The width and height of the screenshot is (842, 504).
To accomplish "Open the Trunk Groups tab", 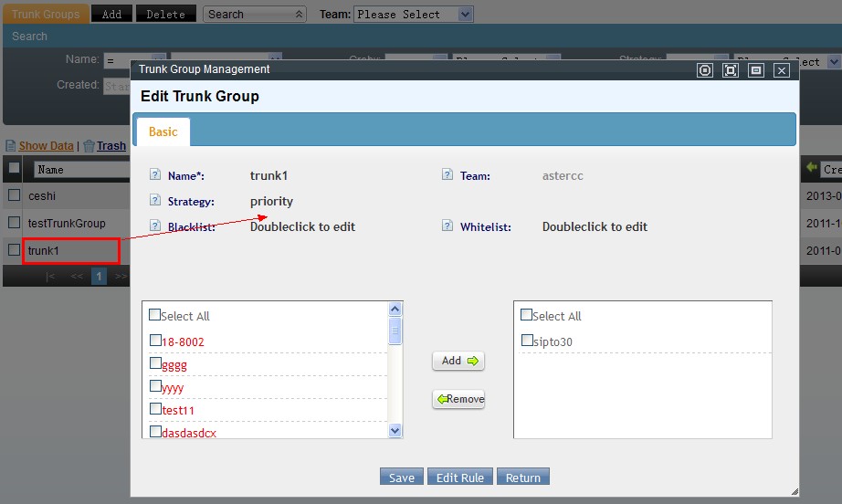I will (45, 15).
